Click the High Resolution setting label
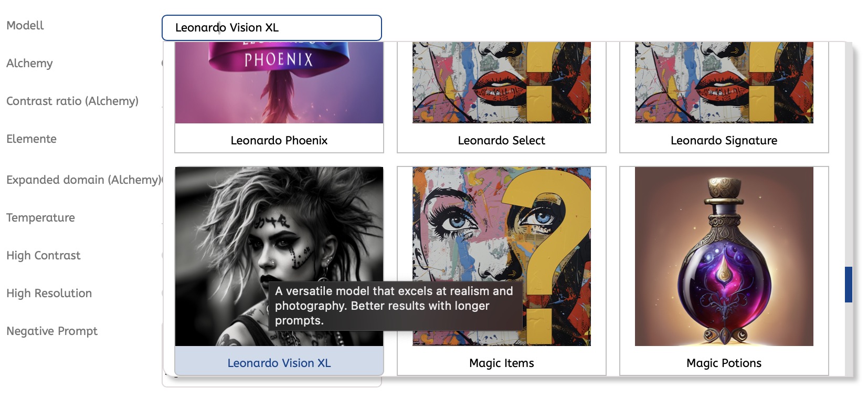Screen dimensions: 868x398 [x=49, y=294]
